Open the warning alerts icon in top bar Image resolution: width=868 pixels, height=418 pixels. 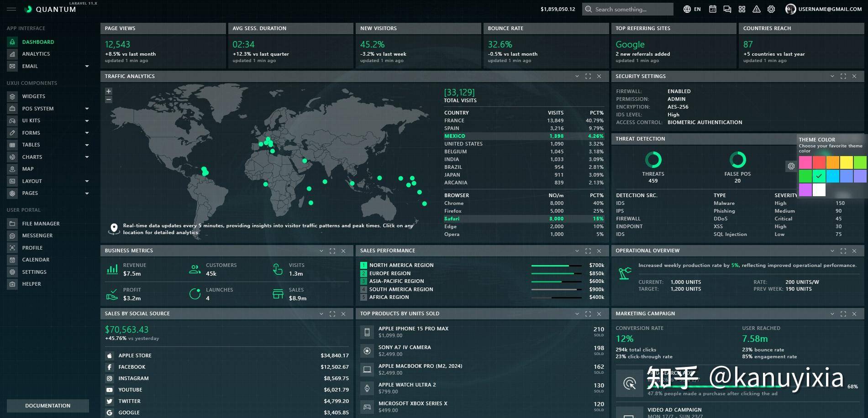[757, 9]
